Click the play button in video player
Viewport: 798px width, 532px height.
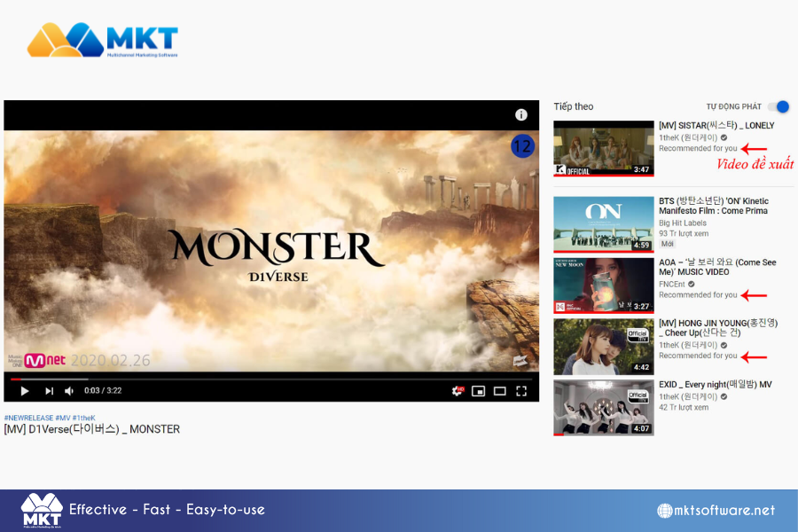25,391
